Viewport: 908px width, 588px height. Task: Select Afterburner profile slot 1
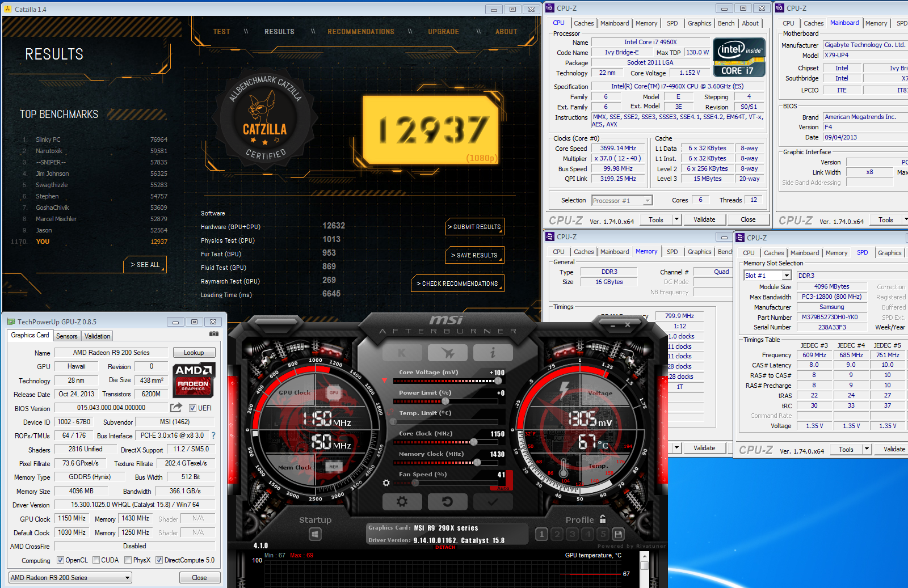pyautogui.click(x=542, y=534)
